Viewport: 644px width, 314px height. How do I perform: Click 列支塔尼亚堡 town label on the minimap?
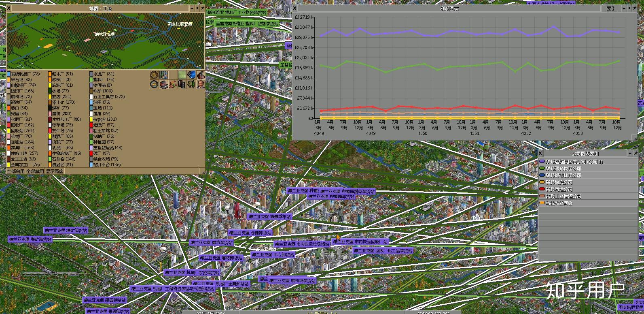coord(180,24)
